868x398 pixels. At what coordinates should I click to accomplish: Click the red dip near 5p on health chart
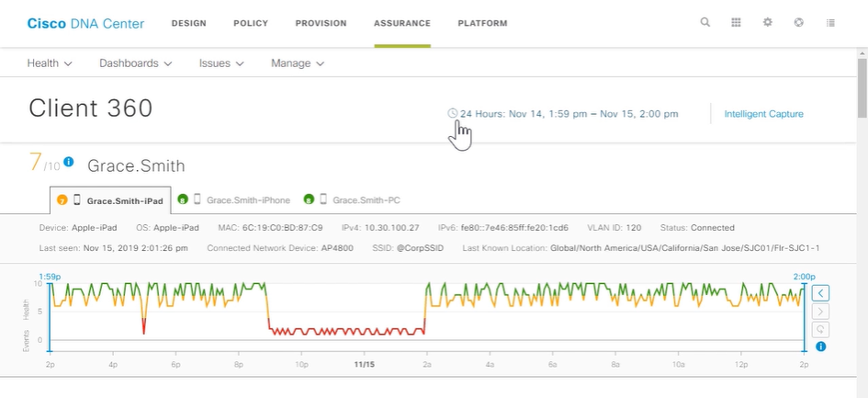[144, 326]
